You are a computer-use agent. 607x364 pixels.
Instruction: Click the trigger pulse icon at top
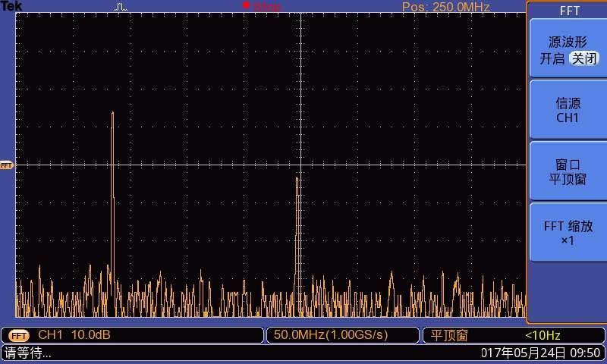point(121,7)
